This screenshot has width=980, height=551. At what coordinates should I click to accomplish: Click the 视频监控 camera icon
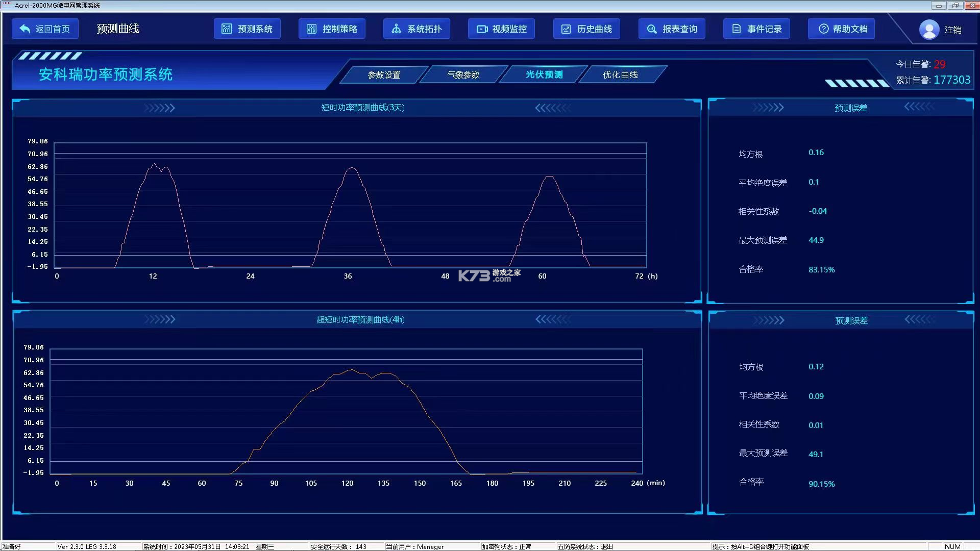(x=482, y=29)
